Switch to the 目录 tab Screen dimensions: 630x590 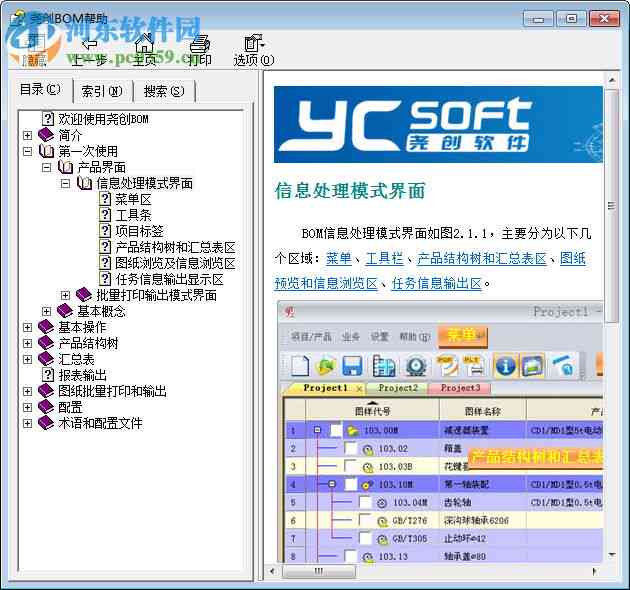(41, 90)
